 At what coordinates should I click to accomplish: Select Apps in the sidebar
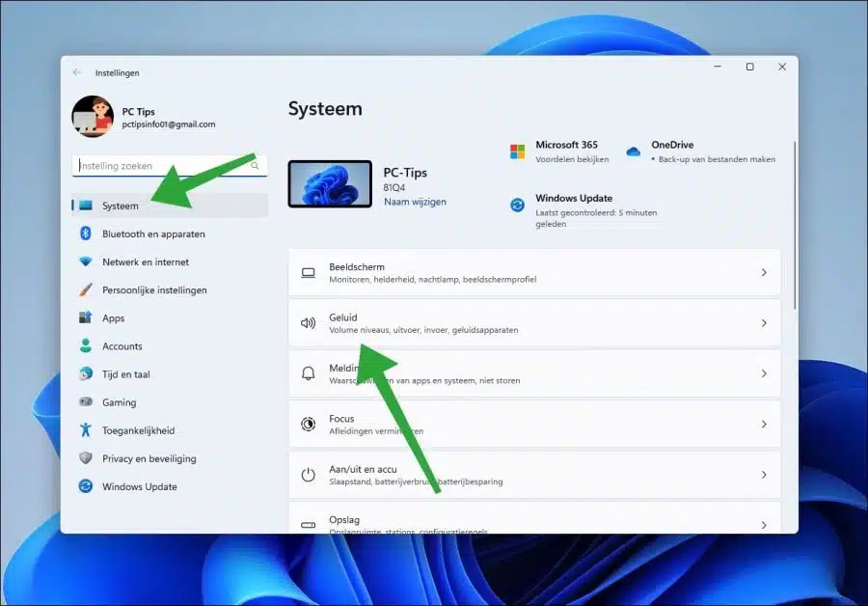tap(170, 317)
